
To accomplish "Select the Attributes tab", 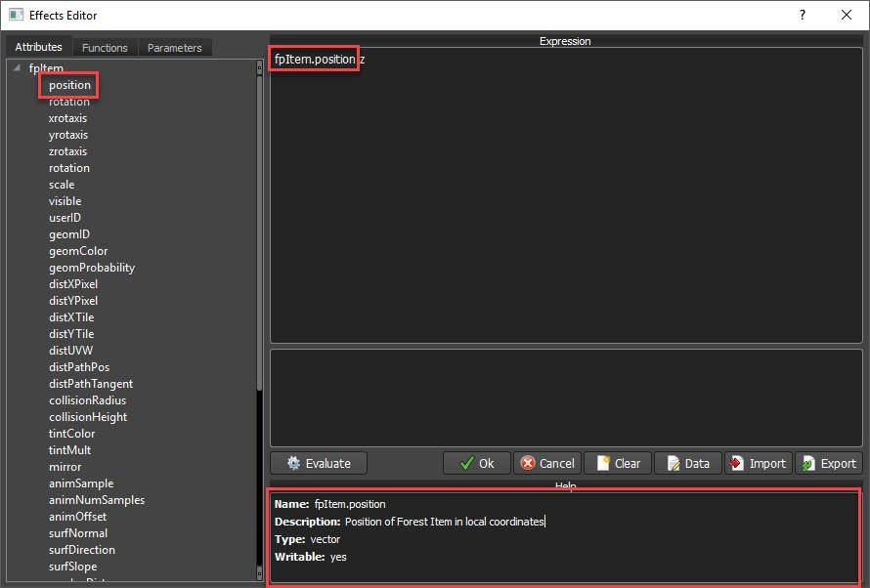I will (x=38, y=46).
